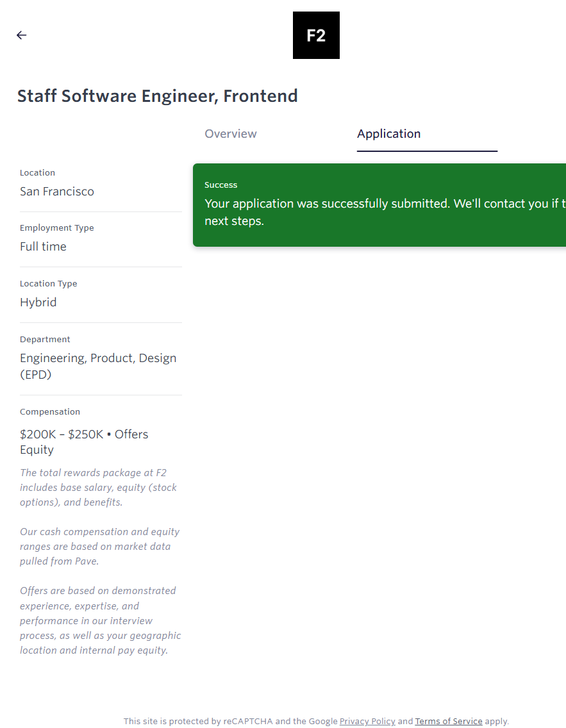Click the Full time employment type
Screen dimensions: 566x728
[x=43, y=247]
